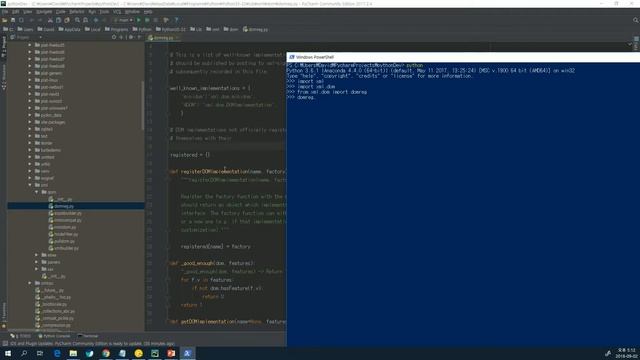Select expatbuilder.py in the project tree
This screenshot has width=640, height=360.
coord(65,213)
